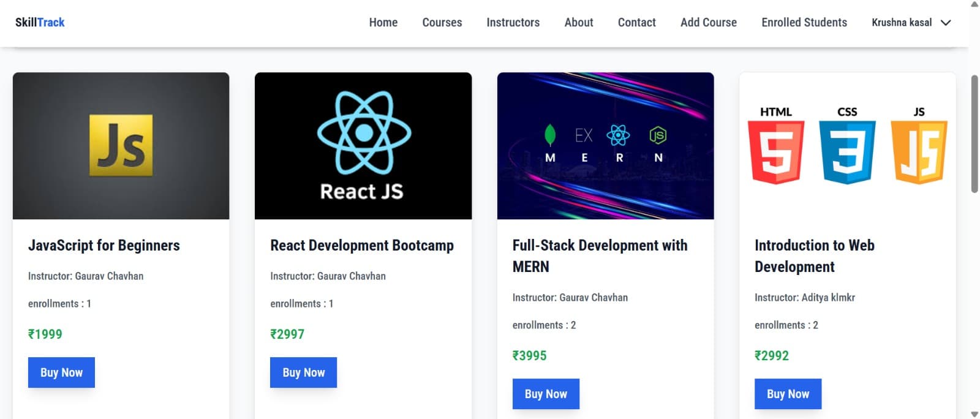Open the Contact page link
The height and width of the screenshot is (419, 980).
pyautogui.click(x=636, y=23)
